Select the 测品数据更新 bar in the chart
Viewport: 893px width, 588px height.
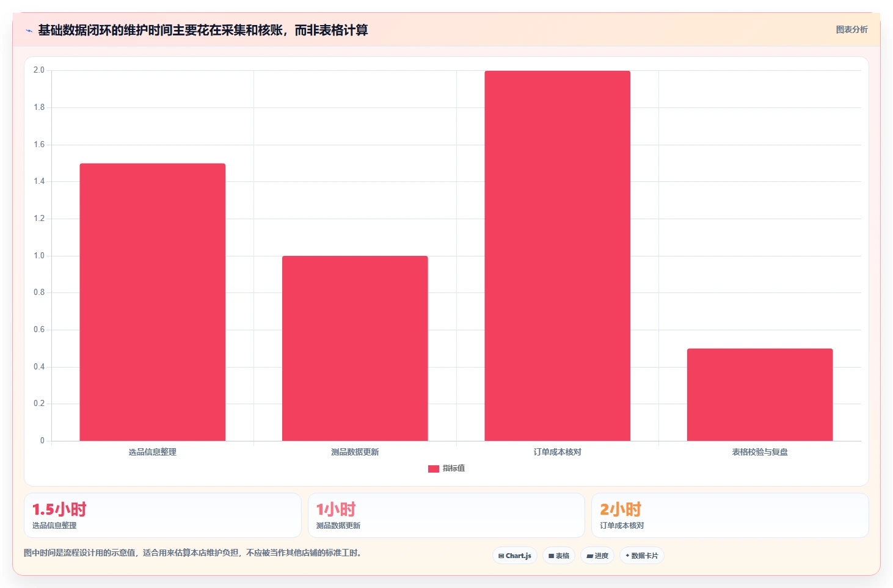(x=355, y=348)
